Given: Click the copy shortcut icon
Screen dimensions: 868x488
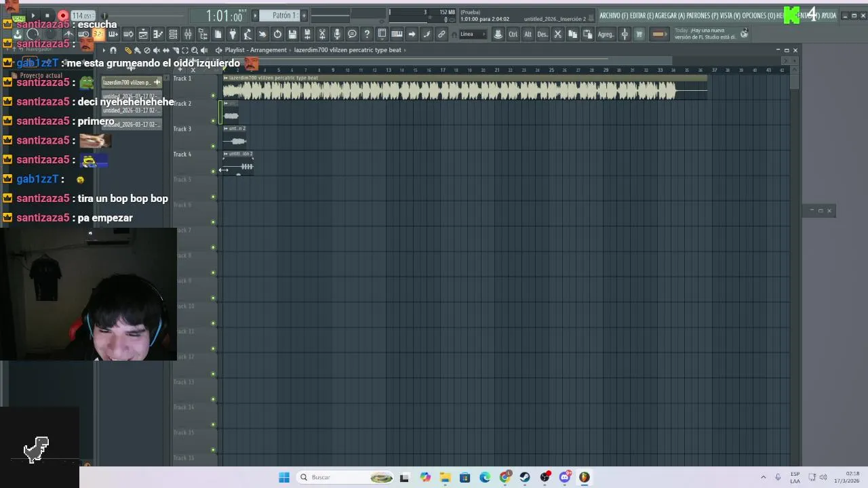Looking at the screenshot, I should (572, 34).
